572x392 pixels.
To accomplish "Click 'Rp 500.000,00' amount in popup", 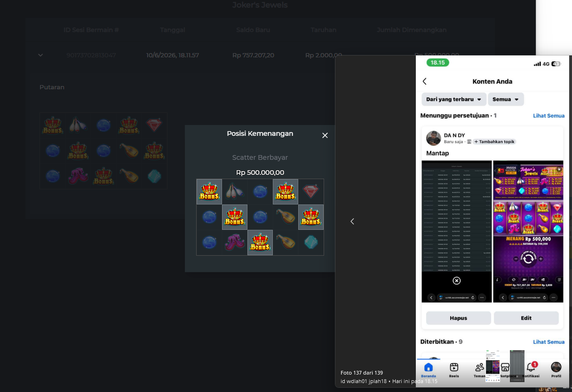I will tap(260, 172).
